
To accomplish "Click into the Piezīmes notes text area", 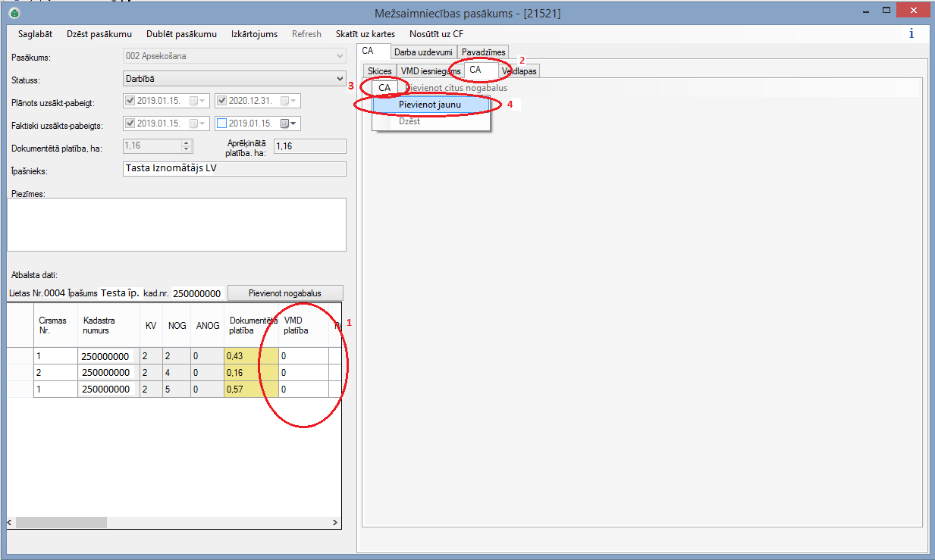I will (x=176, y=224).
